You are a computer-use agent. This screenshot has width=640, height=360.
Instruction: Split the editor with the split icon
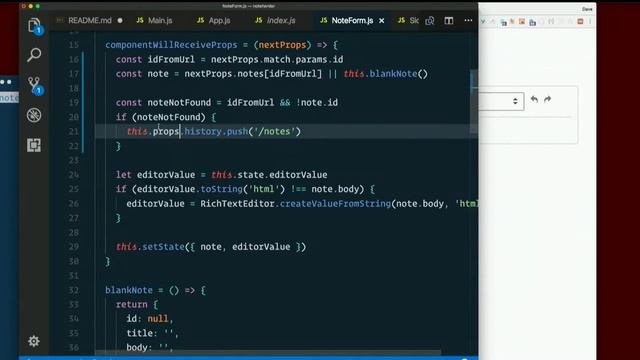click(x=449, y=20)
